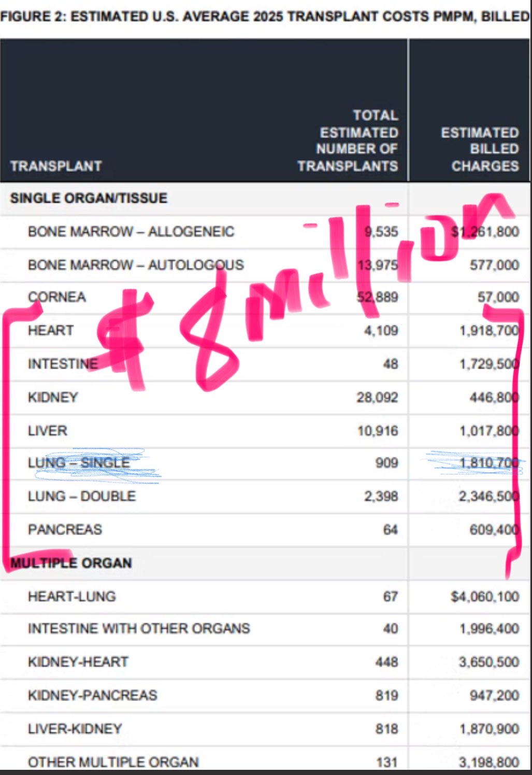Image resolution: width=532 pixels, height=775 pixels.
Task: Click the Kidney row label
Action: (x=53, y=397)
